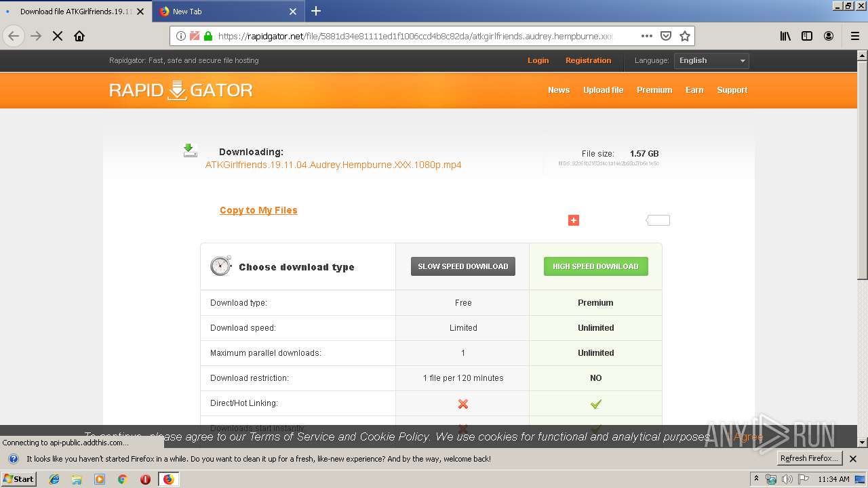868x488 pixels.
Task: Open Windows Explorer folder in taskbar
Action: point(77,479)
